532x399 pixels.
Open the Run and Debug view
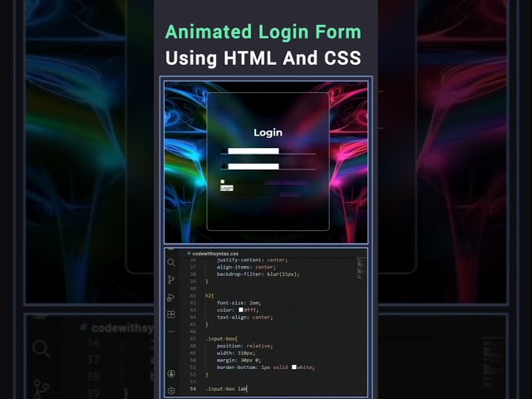pyautogui.click(x=171, y=298)
